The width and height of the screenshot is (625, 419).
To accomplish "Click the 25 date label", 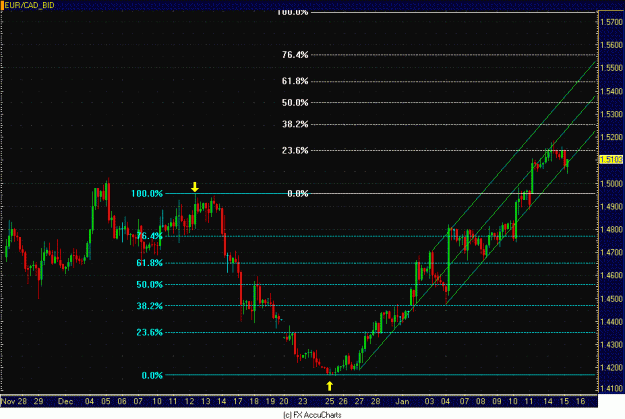I will pyautogui.click(x=330, y=401).
